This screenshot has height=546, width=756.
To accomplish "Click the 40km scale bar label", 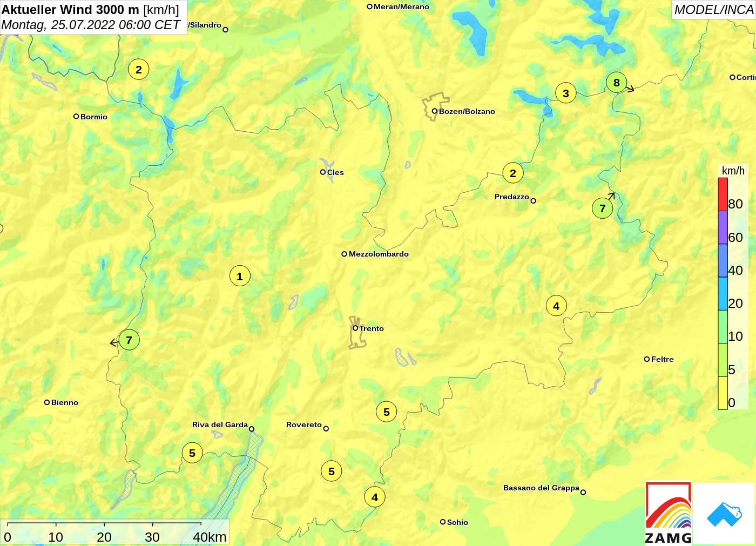I will click(x=210, y=537).
